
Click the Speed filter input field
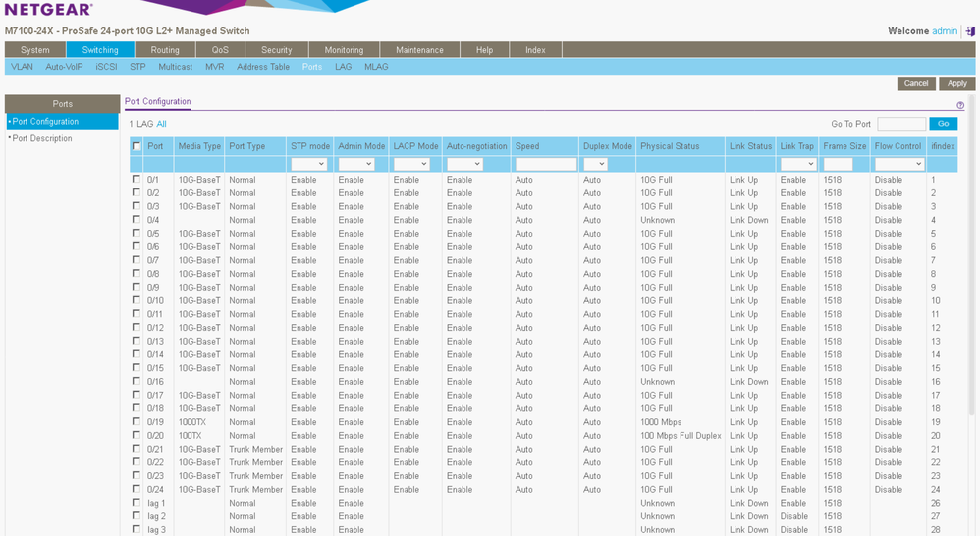(x=546, y=164)
